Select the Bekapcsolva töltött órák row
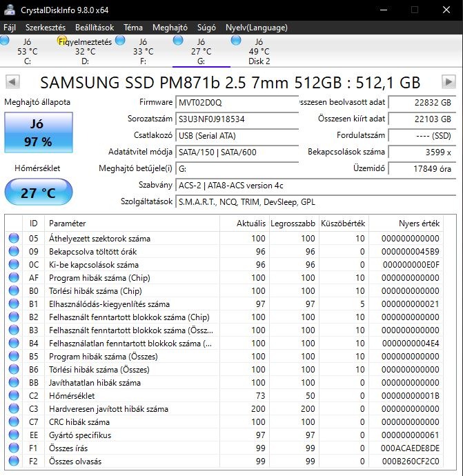This screenshot has height=476, width=463. coord(224,251)
